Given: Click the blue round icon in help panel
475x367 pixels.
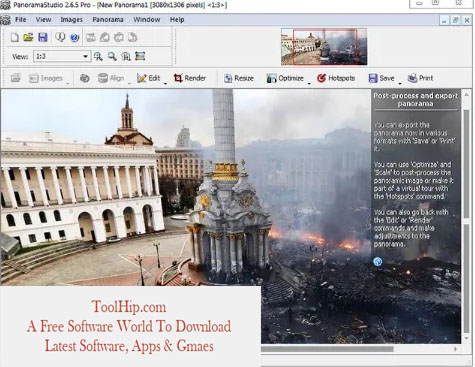Looking at the screenshot, I should (x=377, y=261).
